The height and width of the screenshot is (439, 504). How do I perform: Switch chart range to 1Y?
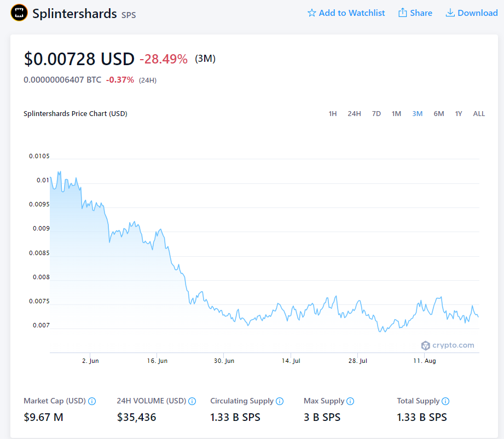tap(459, 113)
